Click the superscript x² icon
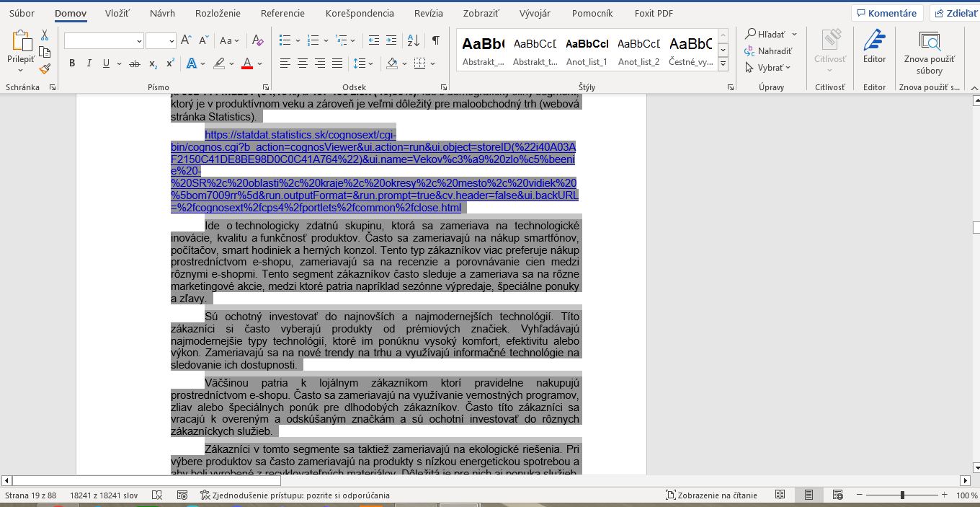Image resolution: width=980 pixels, height=507 pixels. tap(170, 63)
